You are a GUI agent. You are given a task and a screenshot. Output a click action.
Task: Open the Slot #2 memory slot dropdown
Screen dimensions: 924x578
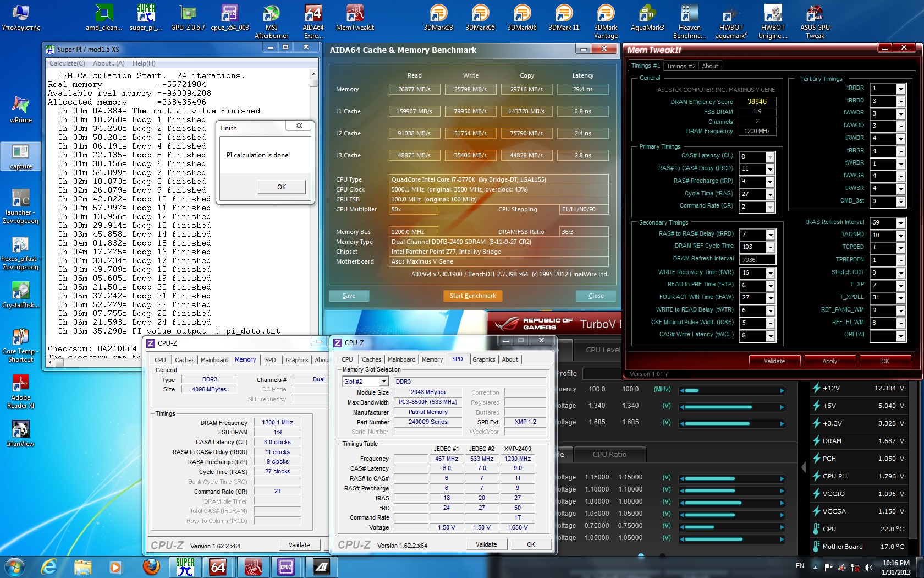click(384, 381)
